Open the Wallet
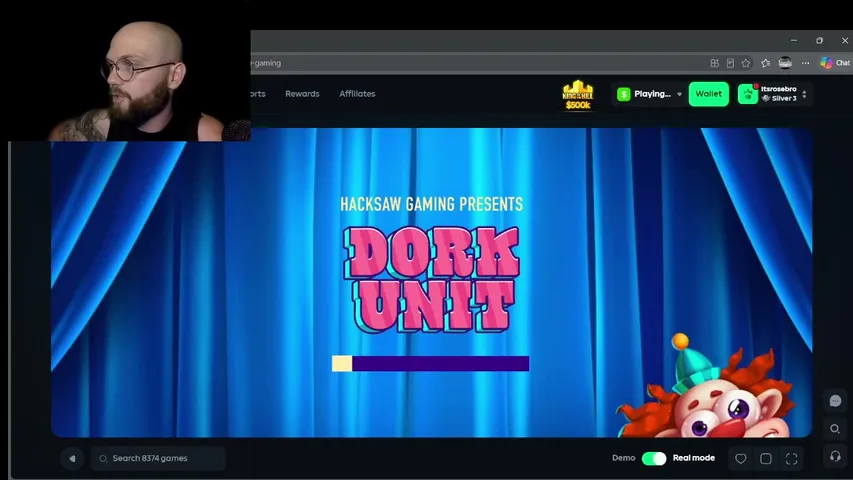Image resolution: width=853 pixels, height=480 pixels. point(708,94)
